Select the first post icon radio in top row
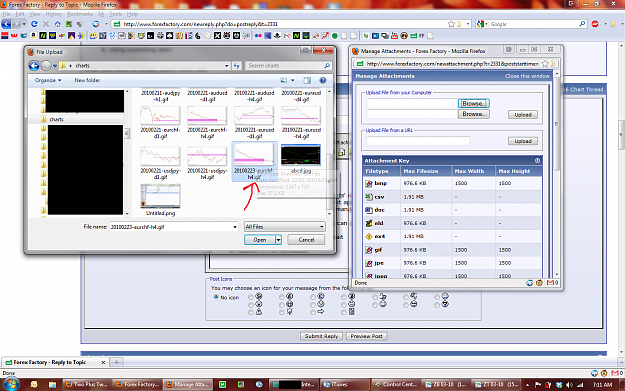625x391 pixels. pyautogui.click(x=251, y=297)
